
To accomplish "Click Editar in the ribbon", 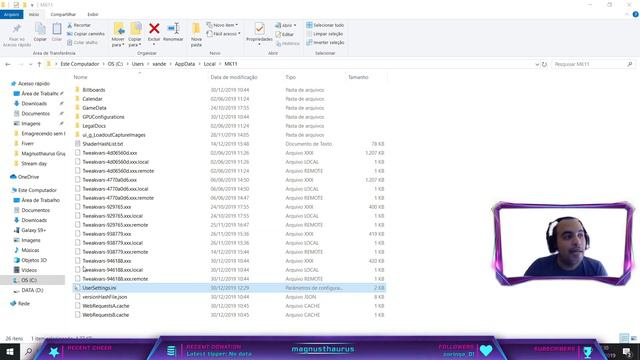I will [284, 34].
